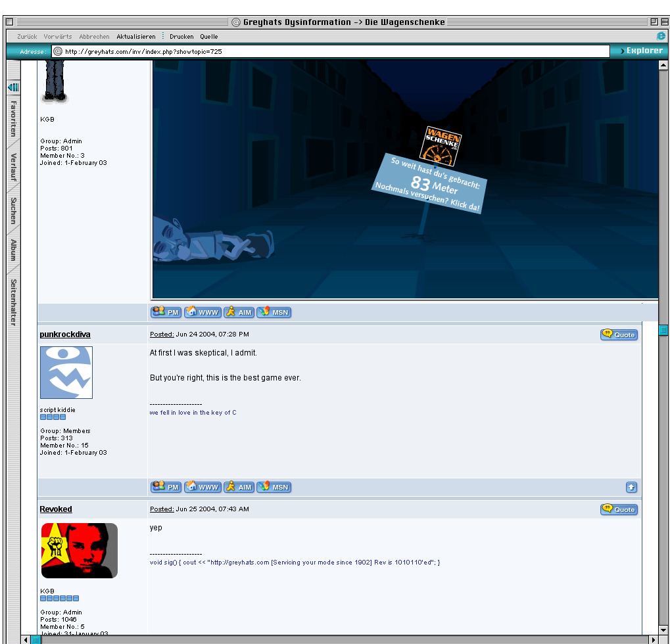Image resolution: width=670 pixels, height=644 pixels.
Task: Click punkrockdiva's MSN button
Action: tap(274, 487)
